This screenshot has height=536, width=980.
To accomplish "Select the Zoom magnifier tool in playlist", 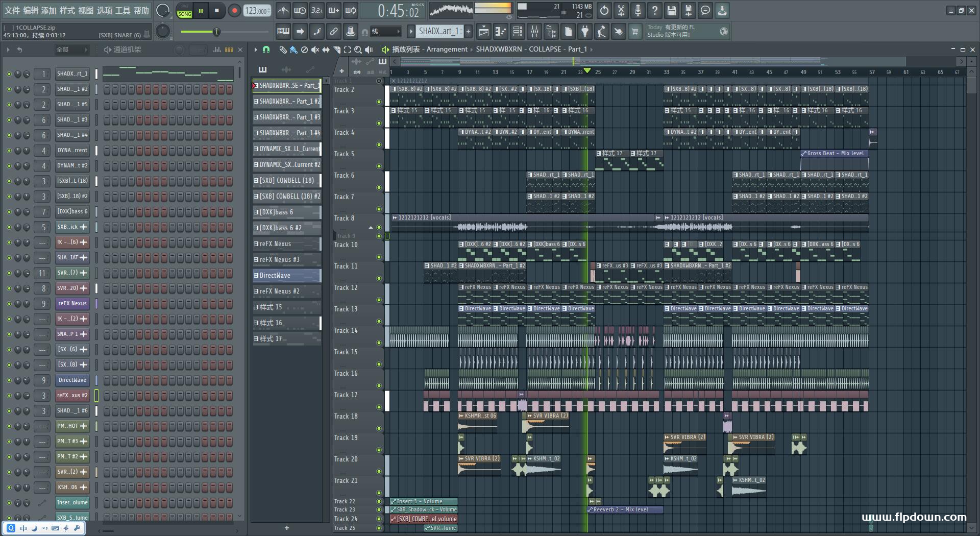I will pos(358,50).
